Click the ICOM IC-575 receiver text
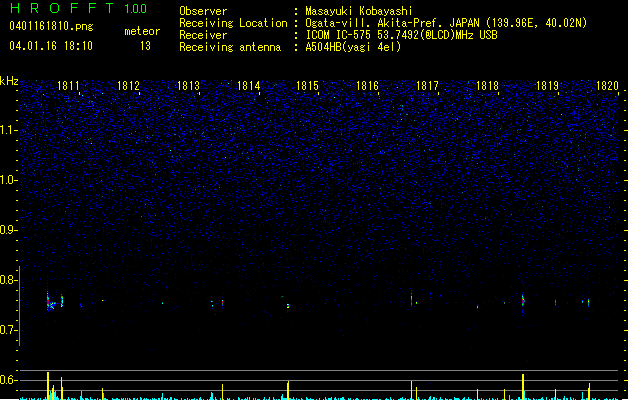629x400 pixels. point(401,35)
